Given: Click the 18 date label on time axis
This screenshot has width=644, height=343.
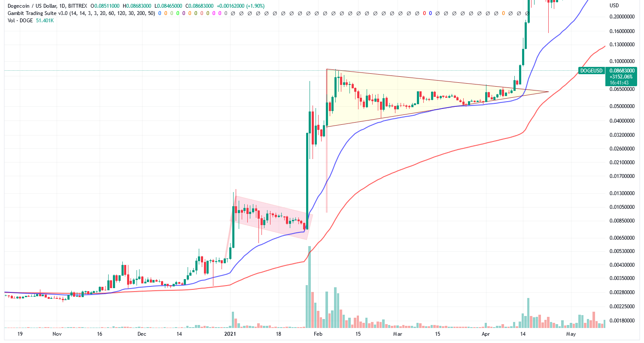Looking at the screenshot, I should (x=279, y=334).
